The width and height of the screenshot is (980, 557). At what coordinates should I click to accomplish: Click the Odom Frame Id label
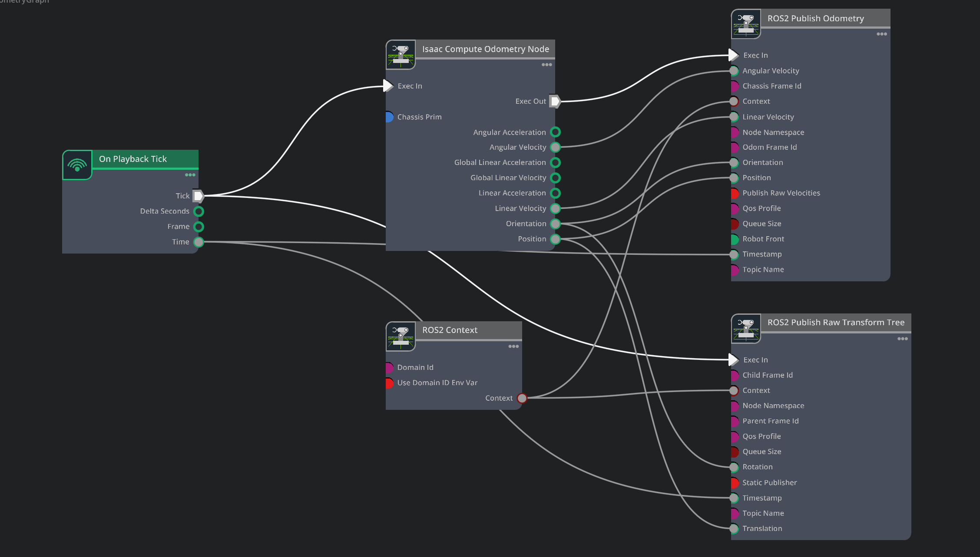770,147
